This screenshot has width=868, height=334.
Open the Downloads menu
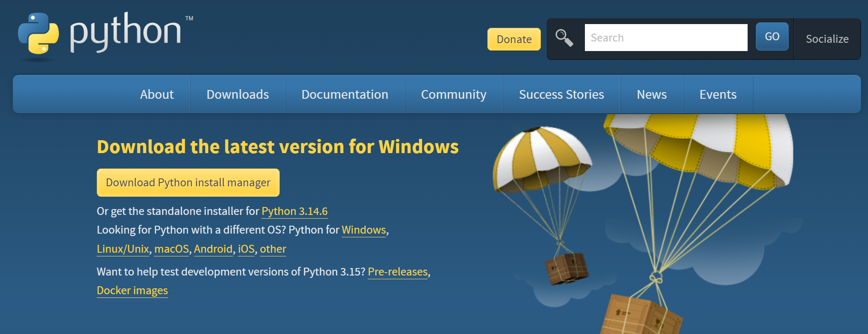(x=238, y=95)
